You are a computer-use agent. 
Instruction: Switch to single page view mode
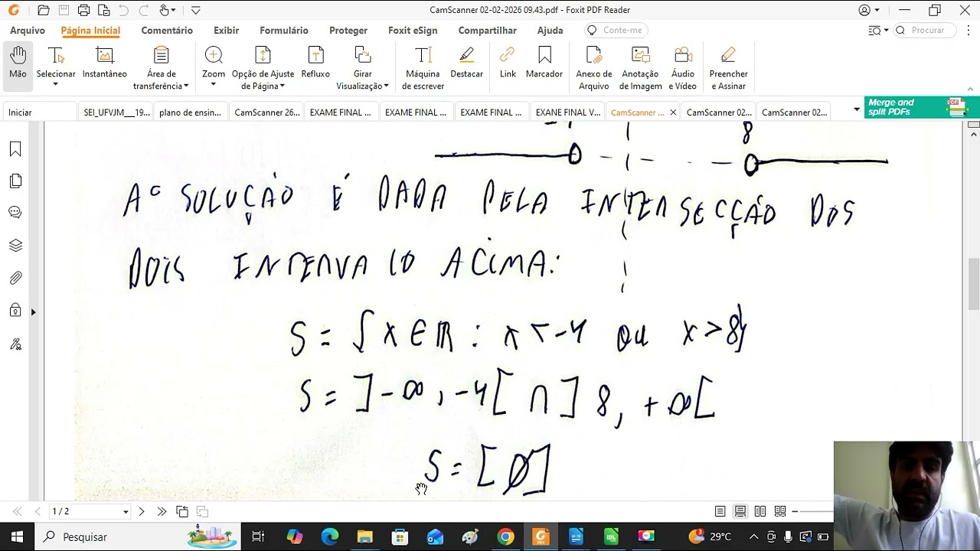(720, 511)
